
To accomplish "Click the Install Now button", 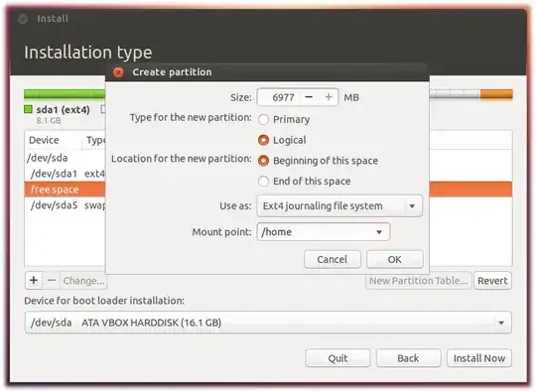I will (x=479, y=358).
